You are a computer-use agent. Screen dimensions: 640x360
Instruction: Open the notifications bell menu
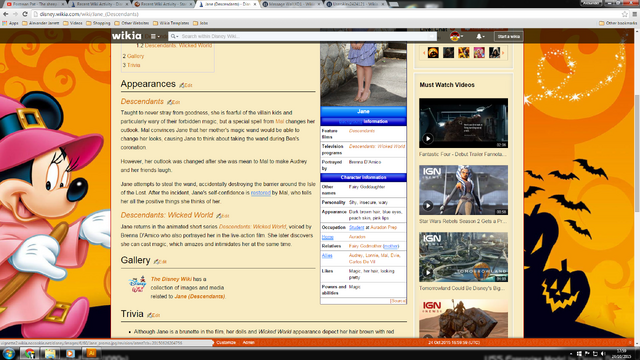click(x=480, y=36)
